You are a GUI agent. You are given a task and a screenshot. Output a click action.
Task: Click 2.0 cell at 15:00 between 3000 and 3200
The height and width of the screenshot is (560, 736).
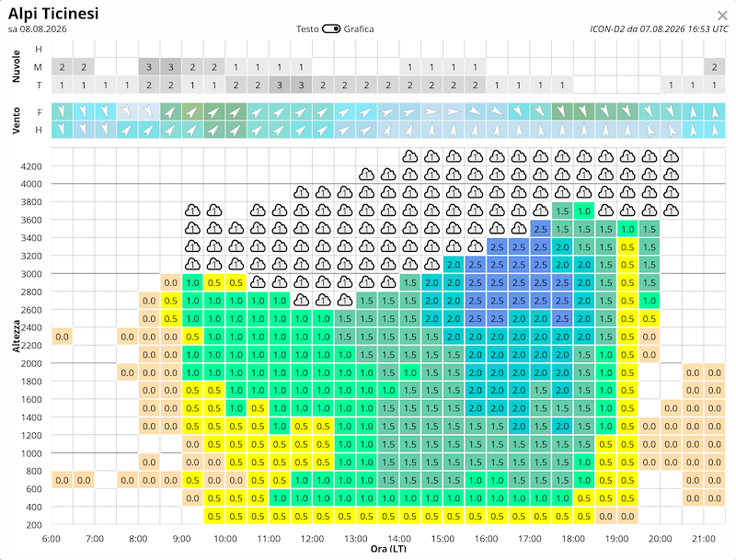[454, 265]
